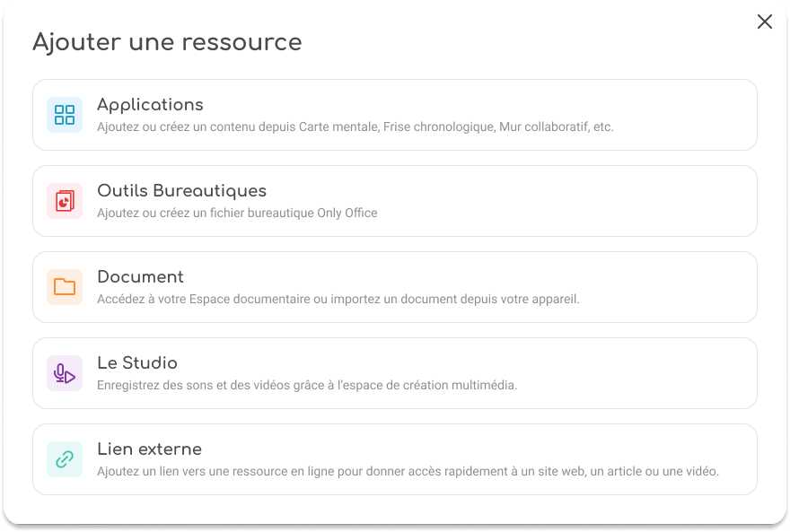The image size is (790, 532).
Task: Open the Document option title
Action: click(x=140, y=277)
